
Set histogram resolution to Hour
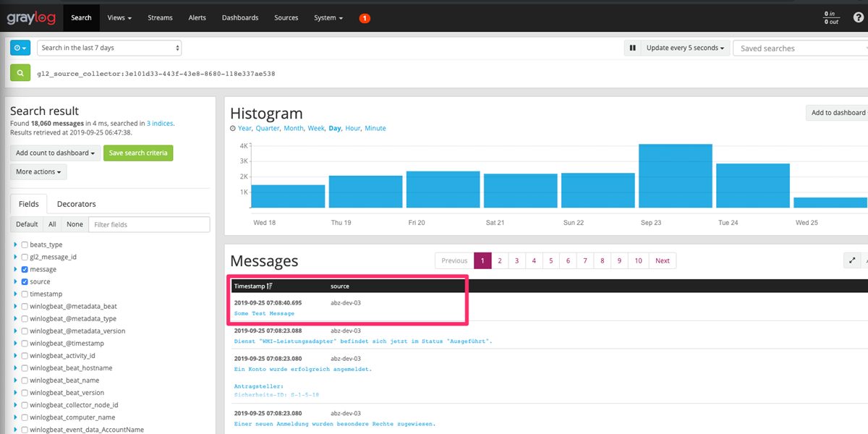tap(352, 128)
